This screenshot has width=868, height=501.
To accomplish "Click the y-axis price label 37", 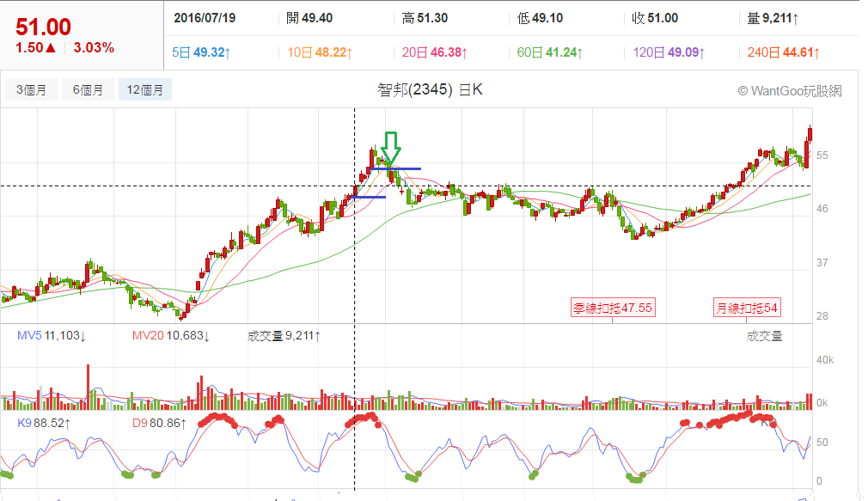I will coord(822,262).
